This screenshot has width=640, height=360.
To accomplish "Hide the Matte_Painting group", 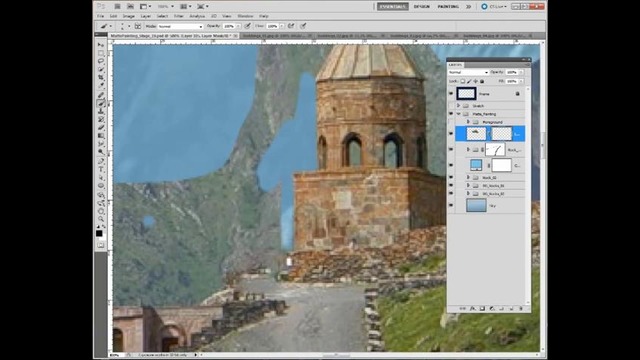I will 451,114.
